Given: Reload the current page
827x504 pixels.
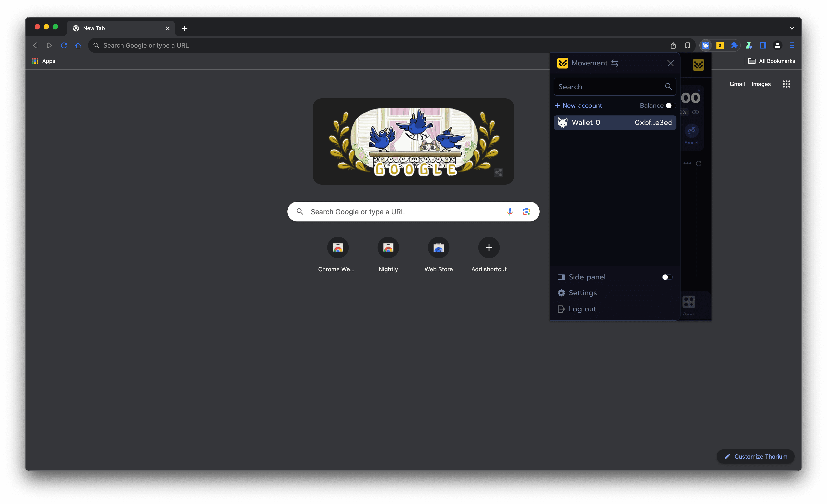Looking at the screenshot, I should point(64,45).
